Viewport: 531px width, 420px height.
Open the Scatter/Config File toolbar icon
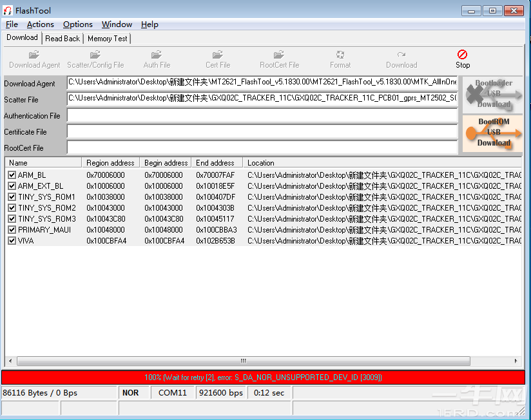[x=95, y=55]
